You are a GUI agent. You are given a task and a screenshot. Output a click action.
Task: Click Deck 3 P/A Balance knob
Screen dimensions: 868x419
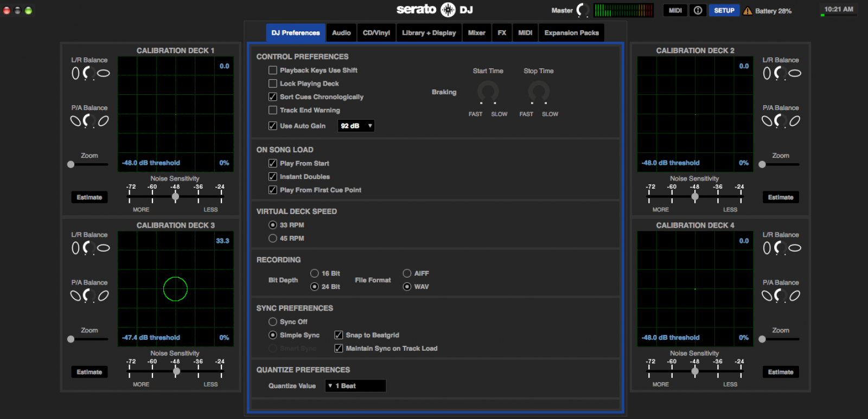pos(87,295)
